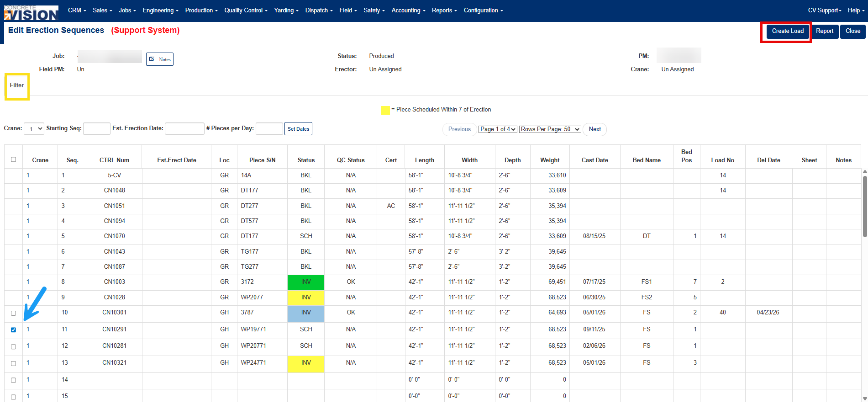Click the Est. Erection Date input field
Viewport: 868px width, 404px height.
coord(184,129)
